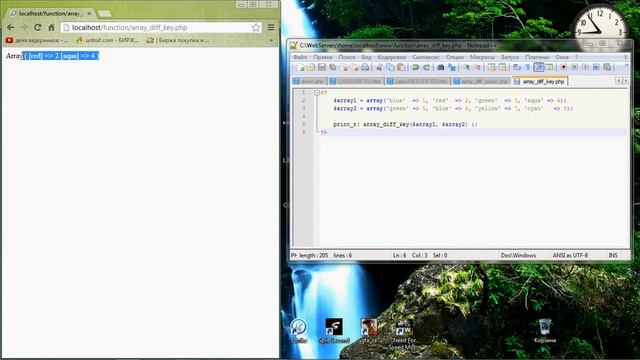
Task: Open Опции menu in Notepad++
Action: click(455, 57)
